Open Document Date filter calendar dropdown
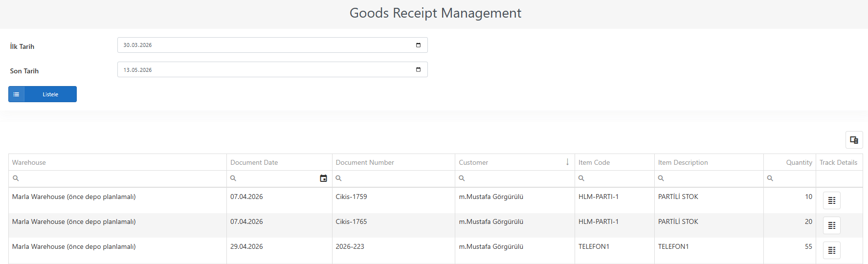868x264 pixels. click(x=323, y=178)
